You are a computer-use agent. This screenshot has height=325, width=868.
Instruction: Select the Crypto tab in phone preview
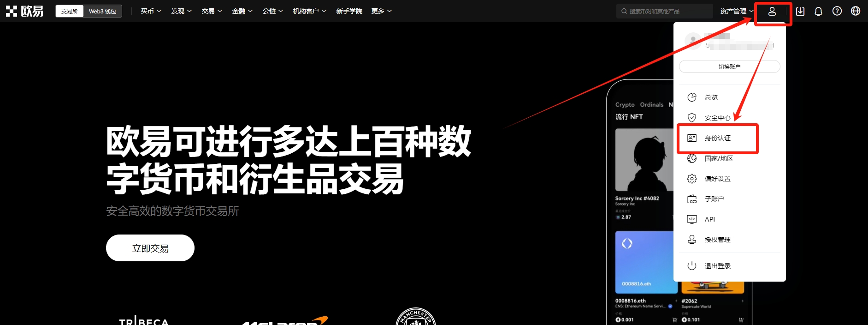pos(625,105)
